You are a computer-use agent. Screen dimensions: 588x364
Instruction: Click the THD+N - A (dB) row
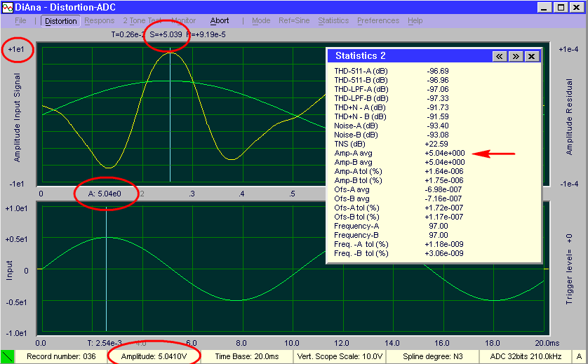392,107
